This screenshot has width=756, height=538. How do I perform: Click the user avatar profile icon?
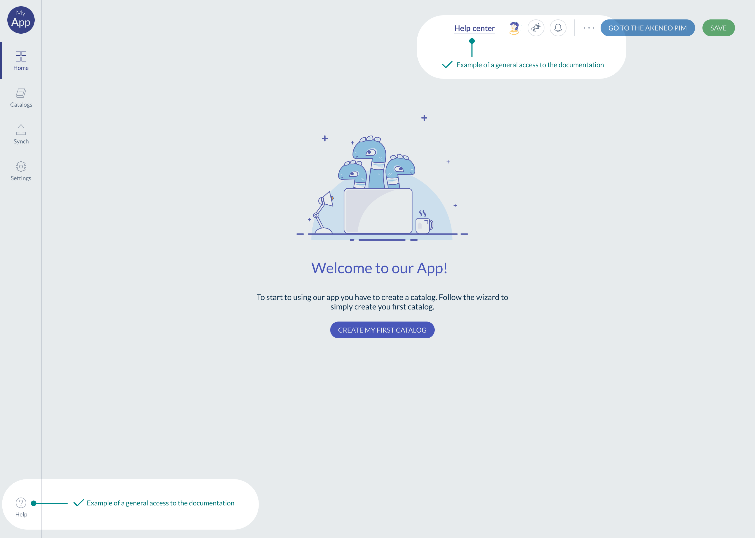[x=512, y=27]
